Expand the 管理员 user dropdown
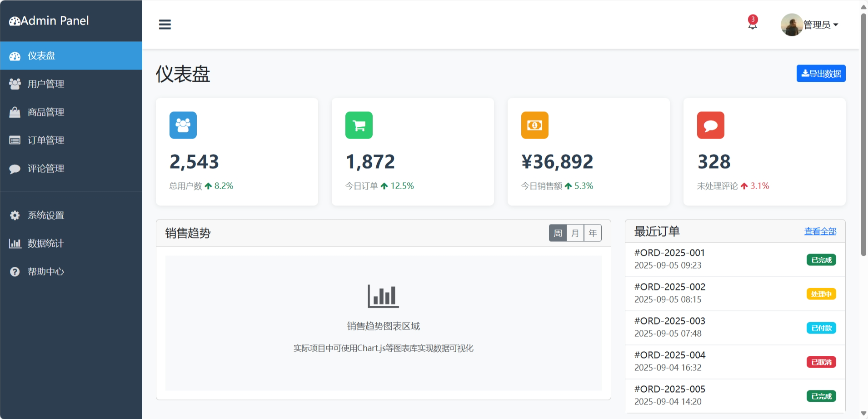Image resolution: width=868 pixels, height=419 pixels. [821, 25]
